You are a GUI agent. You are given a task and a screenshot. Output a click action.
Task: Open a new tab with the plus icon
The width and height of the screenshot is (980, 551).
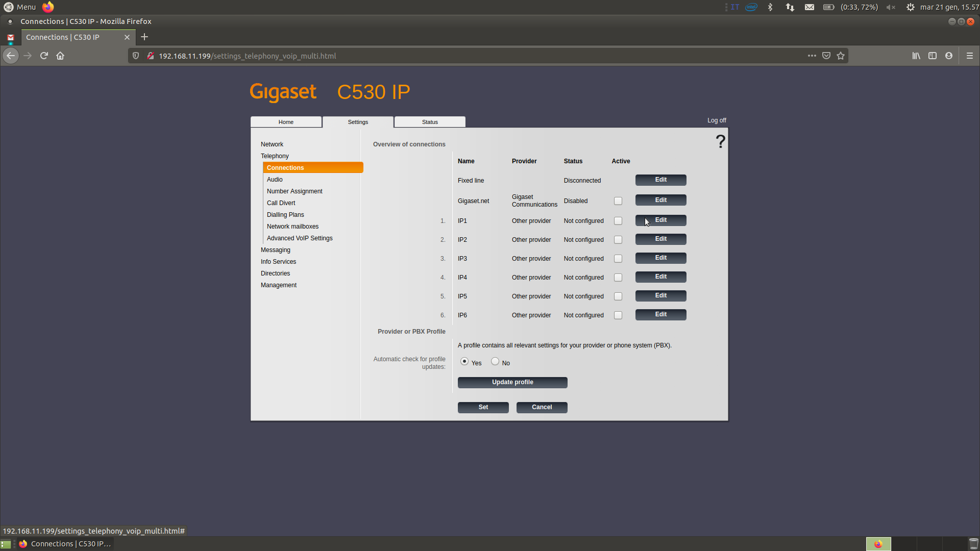(x=144, y=37)
